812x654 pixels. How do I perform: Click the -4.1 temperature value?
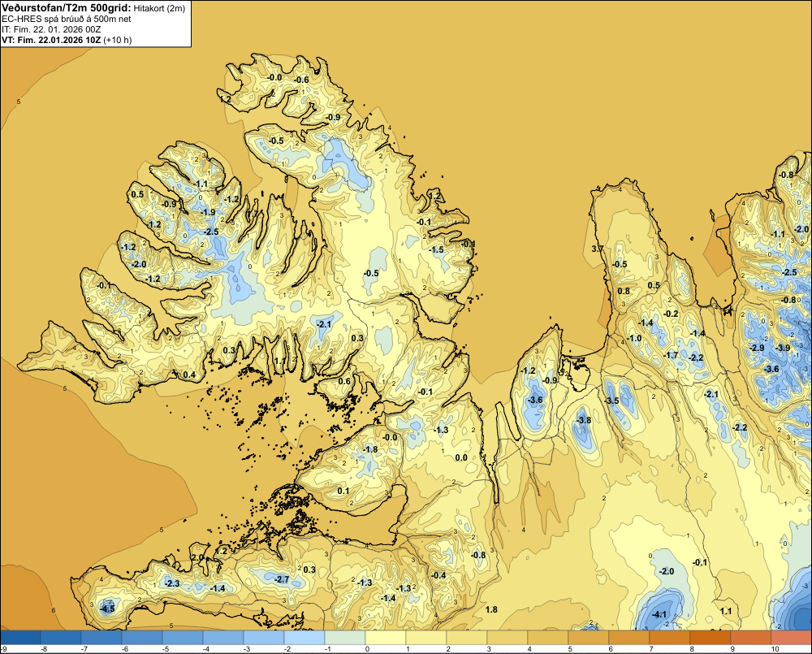tap(659, 615)
